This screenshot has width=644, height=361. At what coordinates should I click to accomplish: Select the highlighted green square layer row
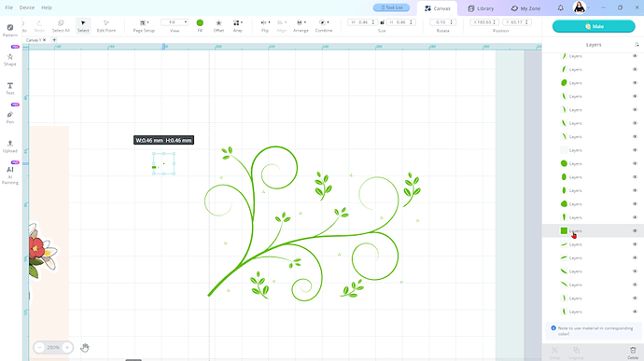coord(593,230)
